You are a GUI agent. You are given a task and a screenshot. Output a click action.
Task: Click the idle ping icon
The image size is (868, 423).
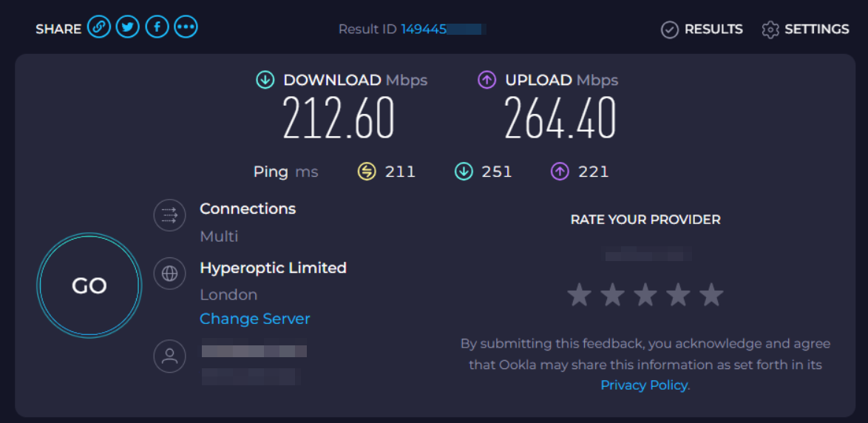pos(367,172)
